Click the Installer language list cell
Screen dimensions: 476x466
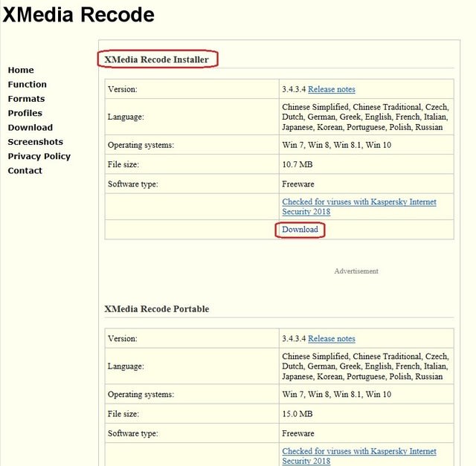(x=367, y=117)
